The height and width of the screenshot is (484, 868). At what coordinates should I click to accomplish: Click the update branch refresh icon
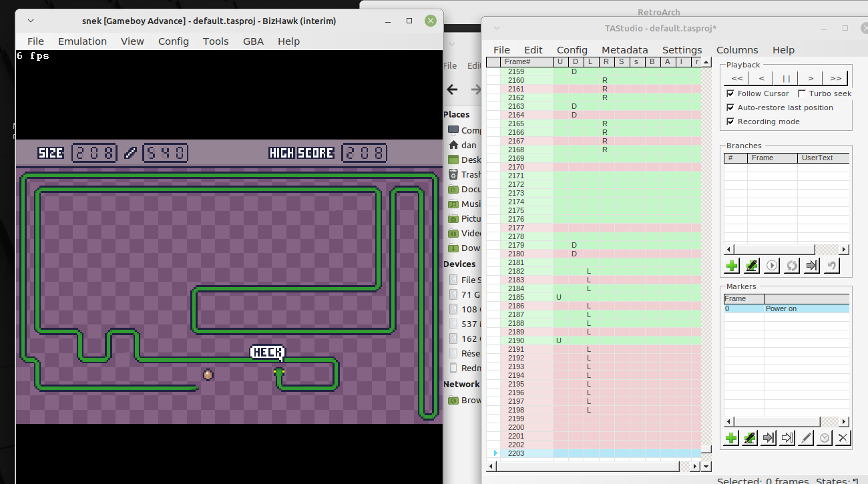point(792,266)
